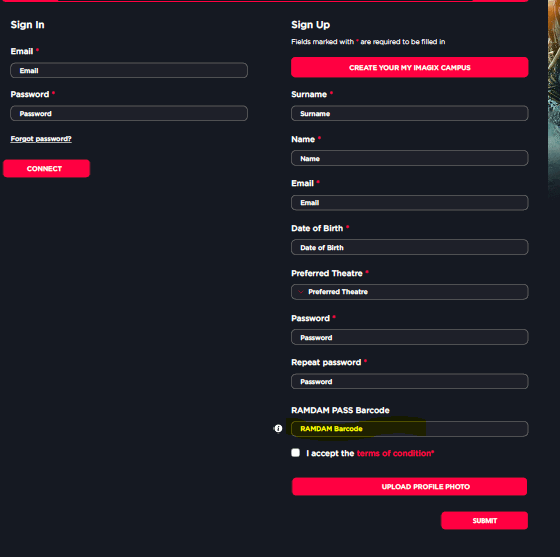Click the Repeat password field
Screen dimensions: 560x557
pos(410,381)
